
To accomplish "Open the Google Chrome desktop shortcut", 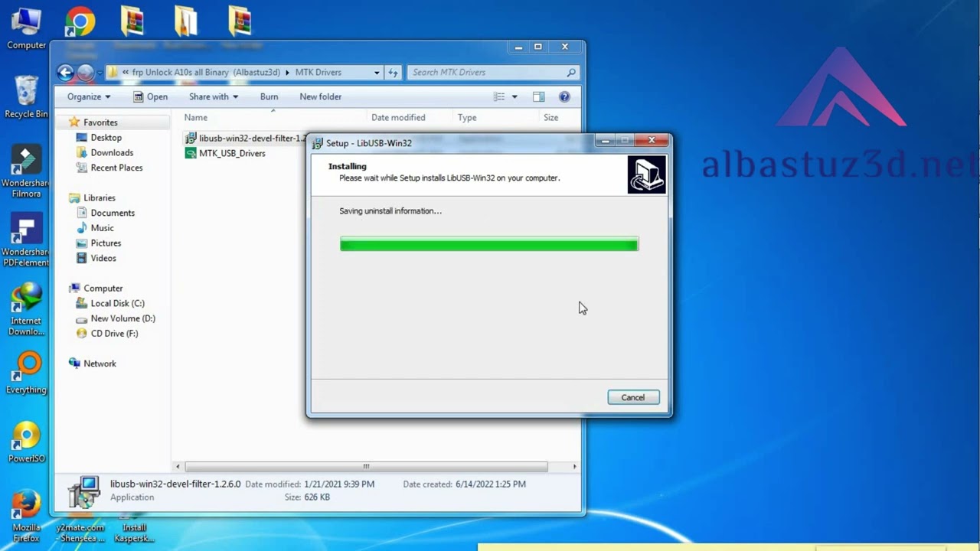I will pyautogui.click(x=80, y=21).
